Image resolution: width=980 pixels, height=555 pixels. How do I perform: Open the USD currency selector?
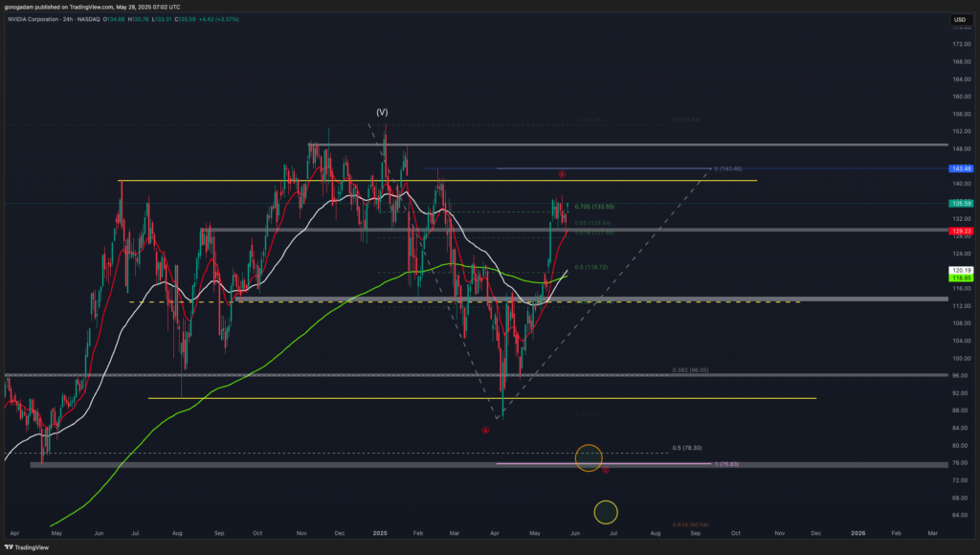(960, 20)
